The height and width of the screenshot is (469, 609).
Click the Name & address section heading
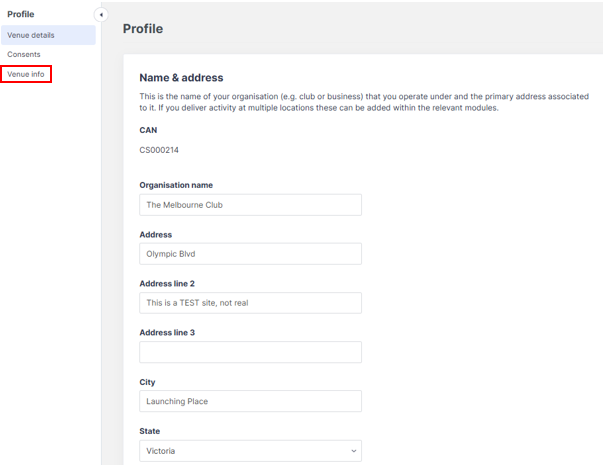pos(181,78)
